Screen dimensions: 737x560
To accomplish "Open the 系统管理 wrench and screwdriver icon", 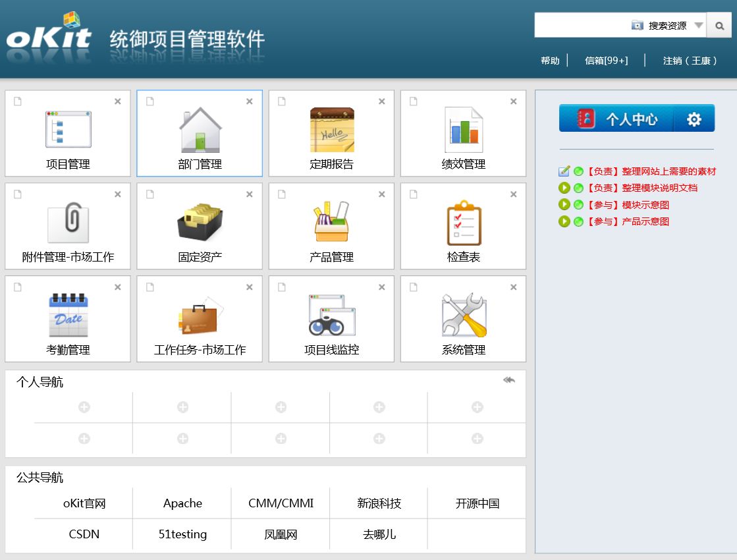I will point(464,314).
